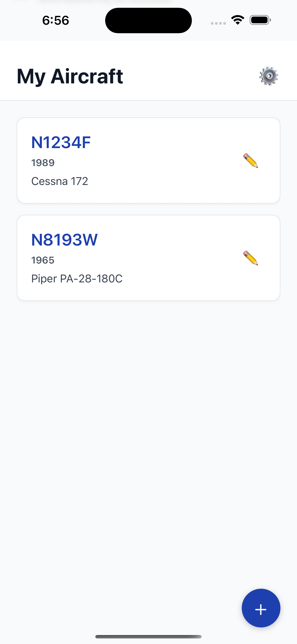This screenshot has width=297, height=644.
Task: Open the N1234F tail number link
Action: pos(61,143)
